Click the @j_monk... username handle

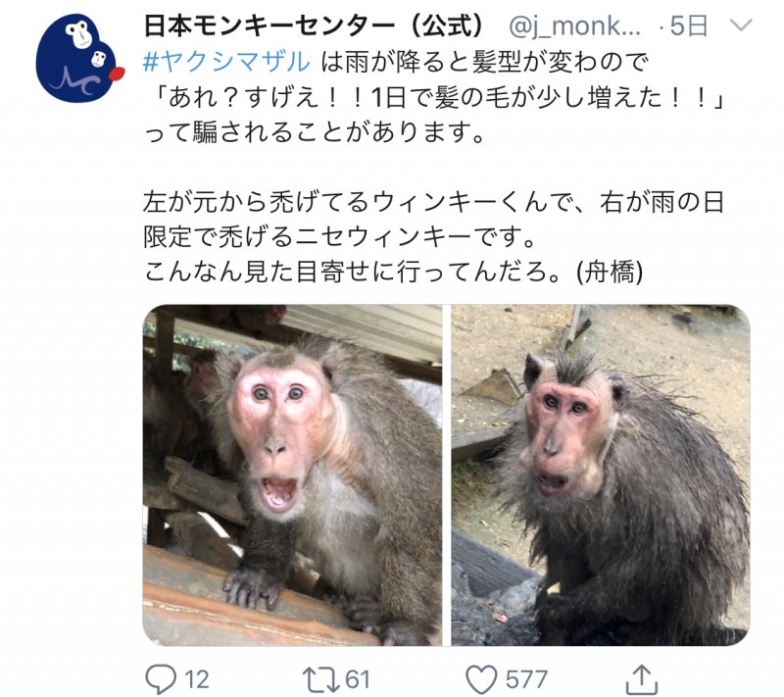(x=574, y=26)
